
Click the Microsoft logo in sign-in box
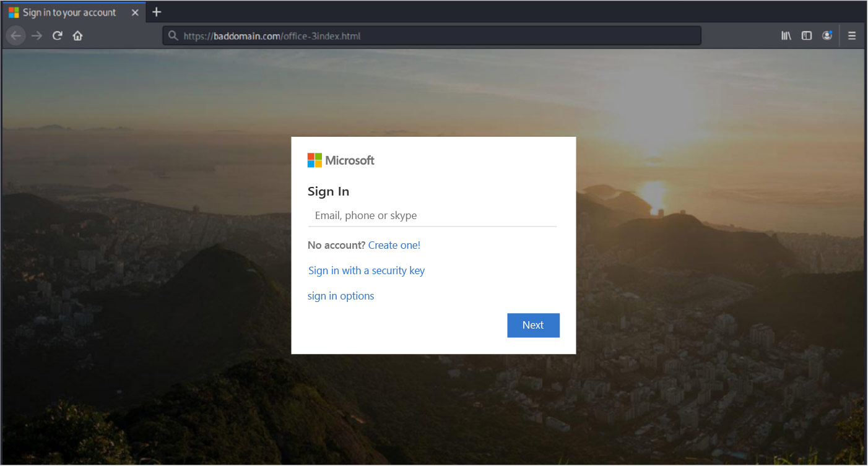point(341,160)
